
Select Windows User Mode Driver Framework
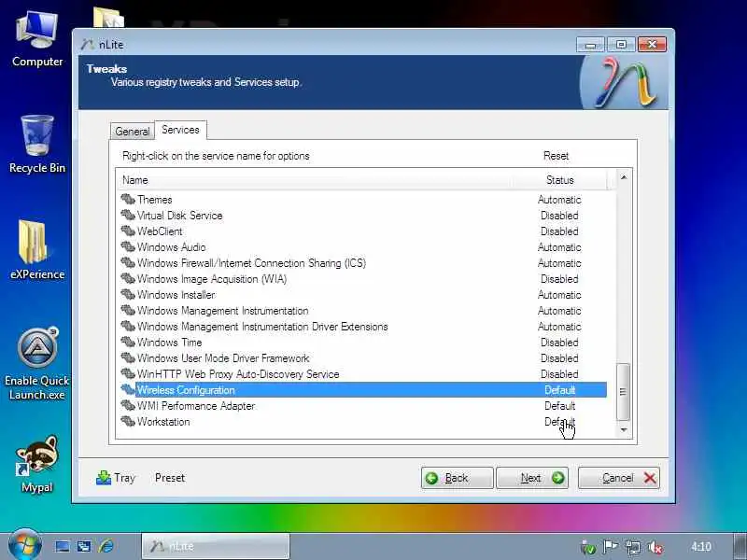[363, 358]
